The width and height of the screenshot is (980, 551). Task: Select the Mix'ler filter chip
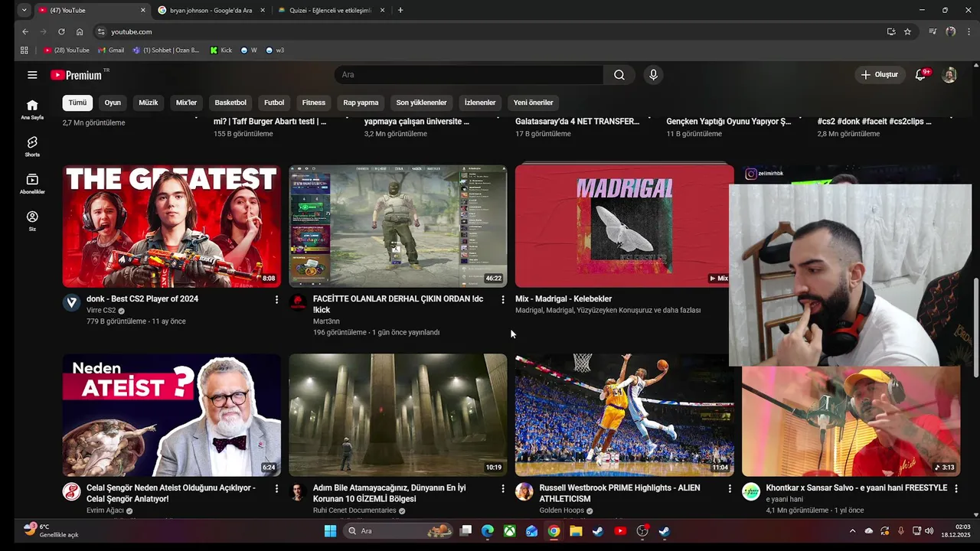click(187, 103)
